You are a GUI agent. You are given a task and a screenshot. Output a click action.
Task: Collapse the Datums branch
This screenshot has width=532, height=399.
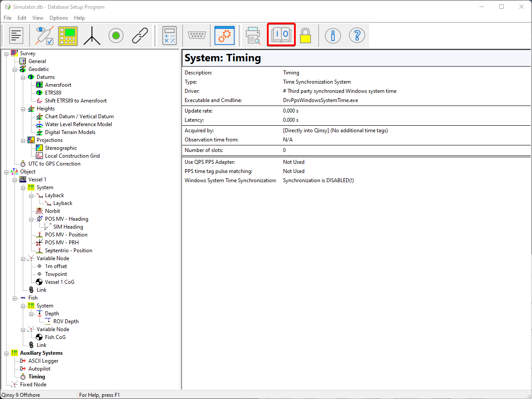23,77
